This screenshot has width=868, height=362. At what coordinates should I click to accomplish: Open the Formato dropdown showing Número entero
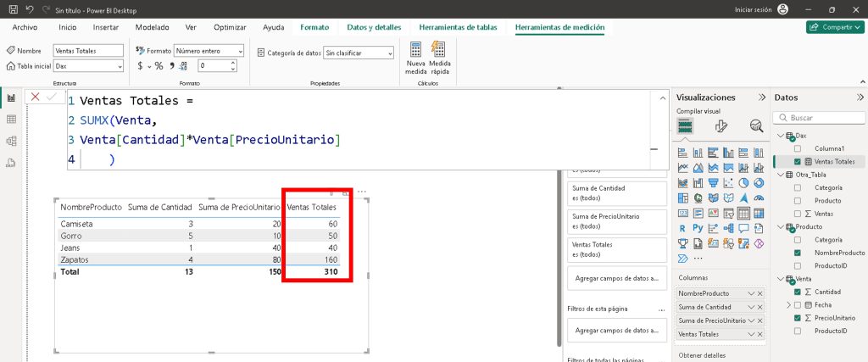coord(209,51)
